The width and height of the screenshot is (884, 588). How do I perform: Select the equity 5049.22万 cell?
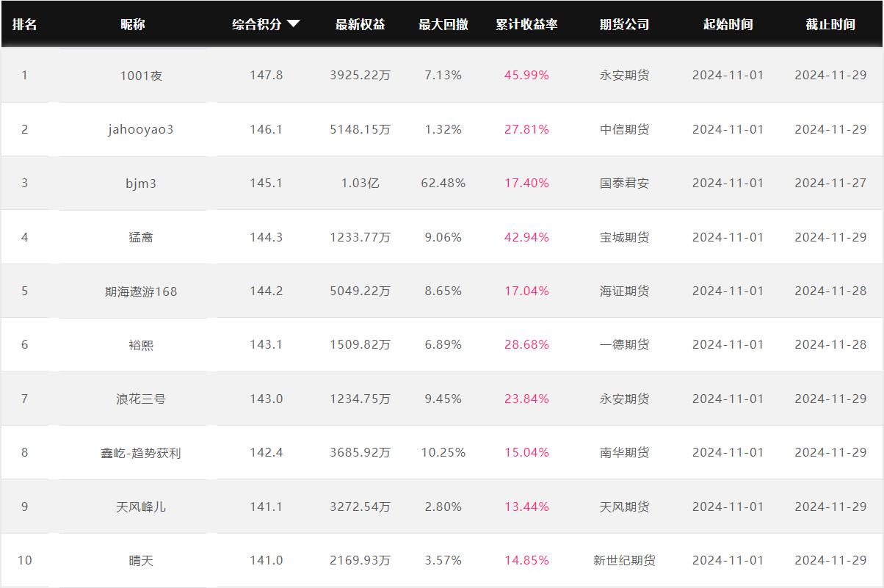point(361,291)
